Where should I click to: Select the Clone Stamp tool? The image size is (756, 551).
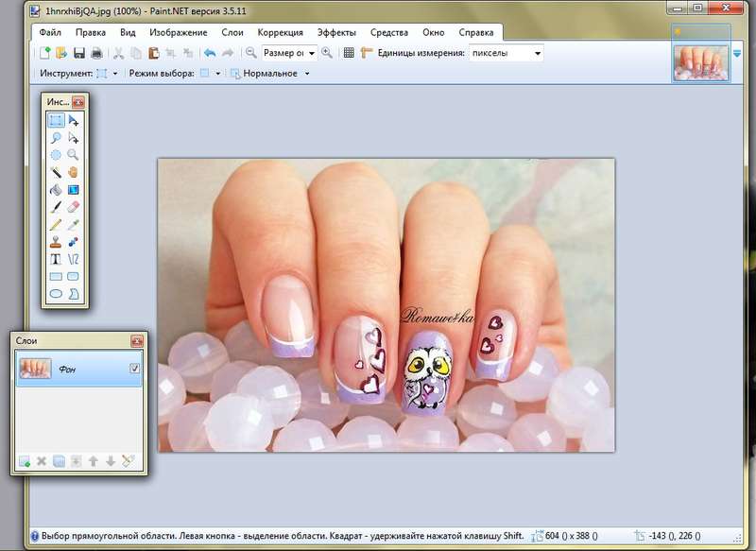click(x=56, y=241)
